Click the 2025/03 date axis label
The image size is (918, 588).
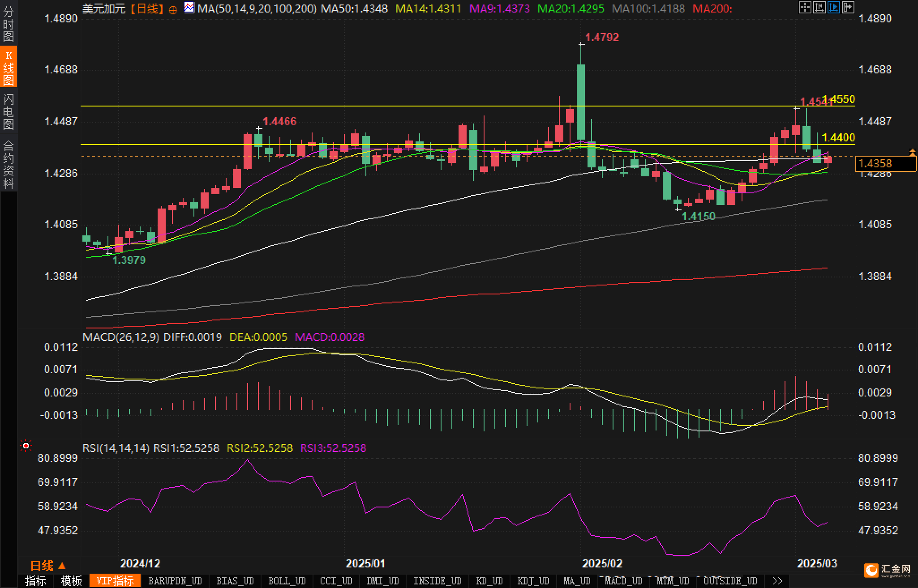(817, 564)
